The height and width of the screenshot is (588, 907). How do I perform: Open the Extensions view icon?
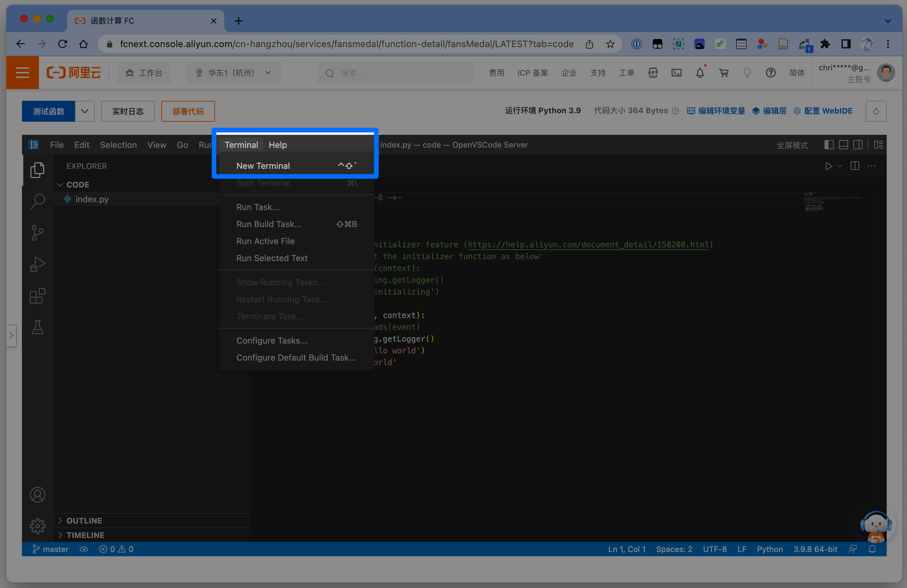pos(37,296)
